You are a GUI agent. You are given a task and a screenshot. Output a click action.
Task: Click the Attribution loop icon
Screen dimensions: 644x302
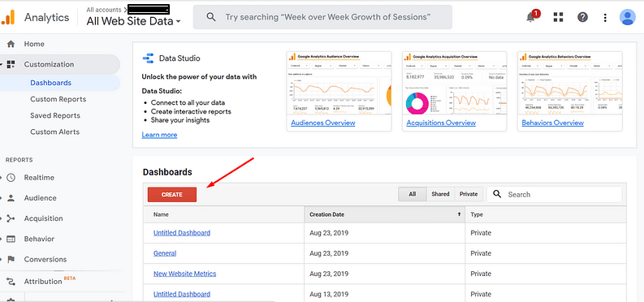[x=11, y=282]
